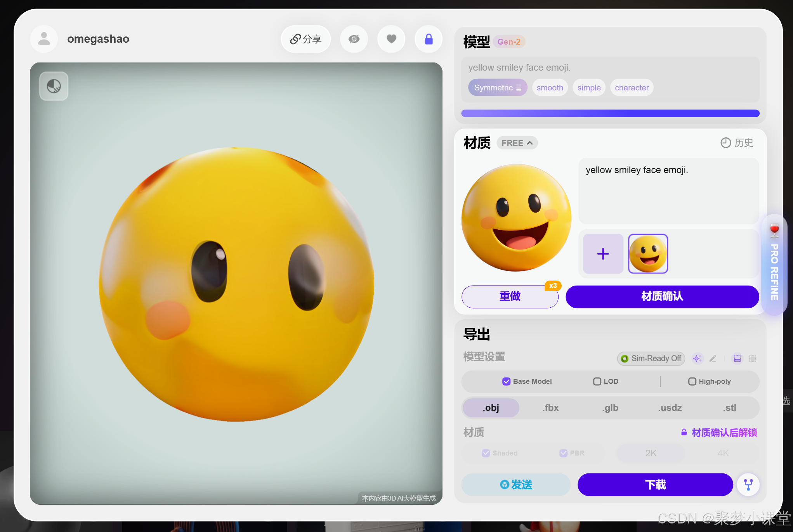
Task: Check the LOD option
Action: click(x=597, y=381)
